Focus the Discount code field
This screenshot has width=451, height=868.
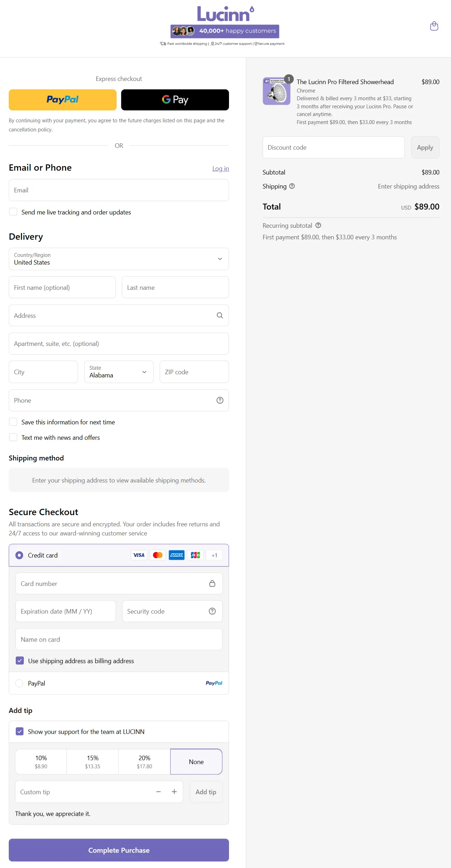pos(334,148)
